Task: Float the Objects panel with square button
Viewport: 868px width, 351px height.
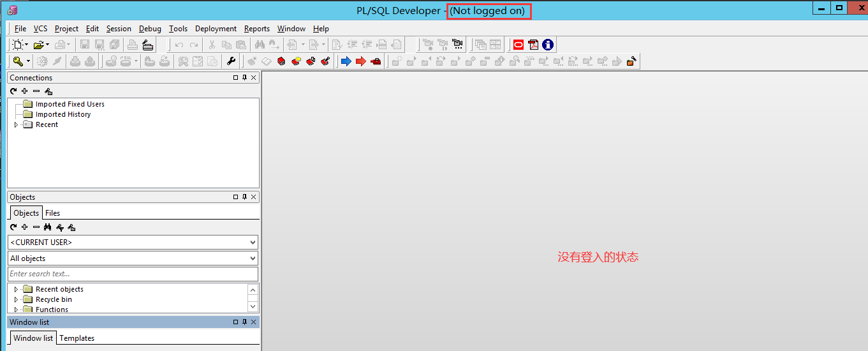Action: click(x=235, y=197)
